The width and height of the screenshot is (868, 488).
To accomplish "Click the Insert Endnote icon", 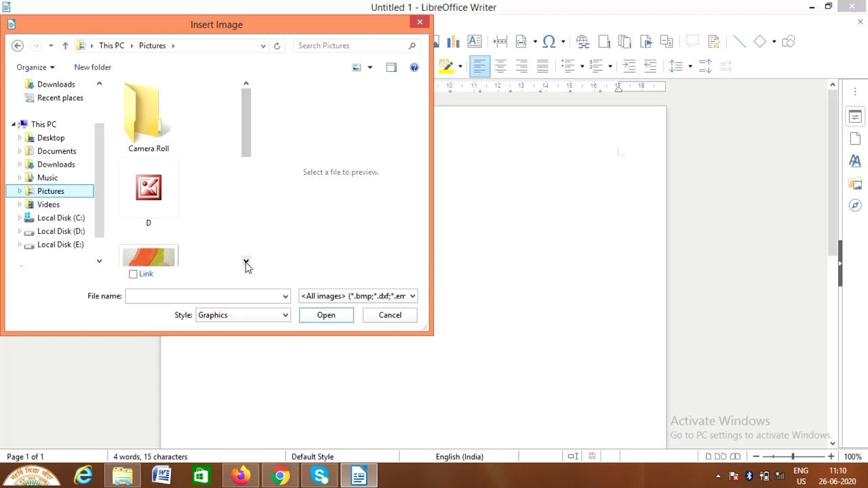I will [625, 41].
